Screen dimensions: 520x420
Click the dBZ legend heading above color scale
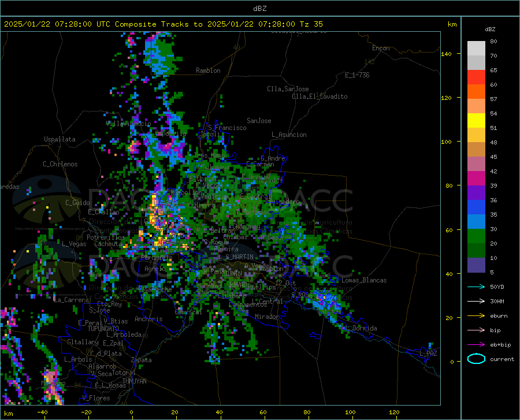click(x=490, y=29)
